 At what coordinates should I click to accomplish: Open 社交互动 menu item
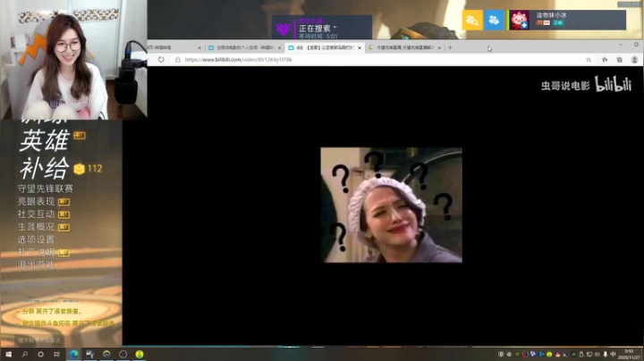(x=36, y=214)
